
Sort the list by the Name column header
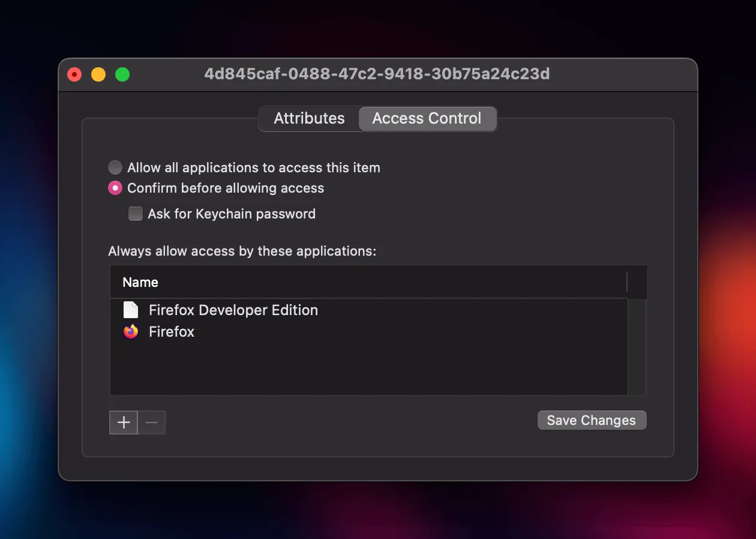point(140,283)
